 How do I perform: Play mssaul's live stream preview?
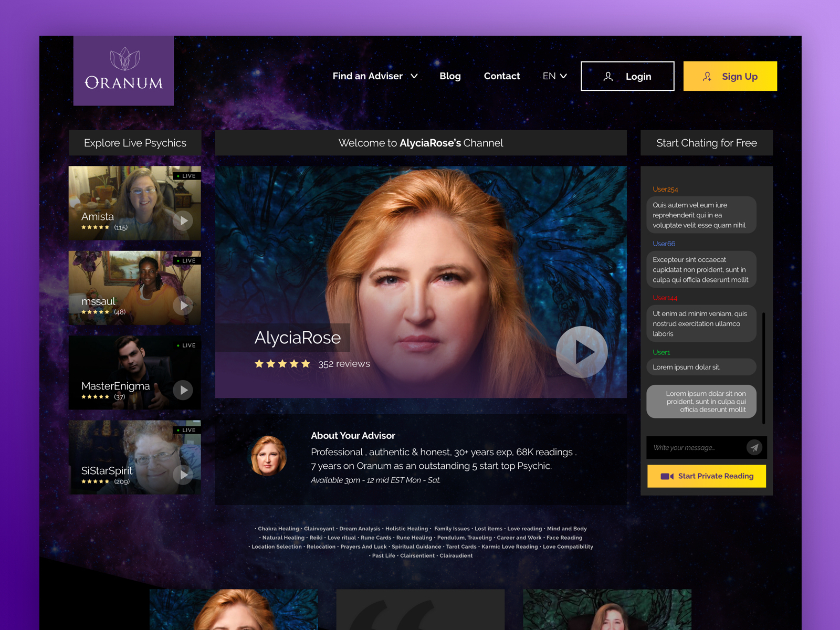(183, 305)
